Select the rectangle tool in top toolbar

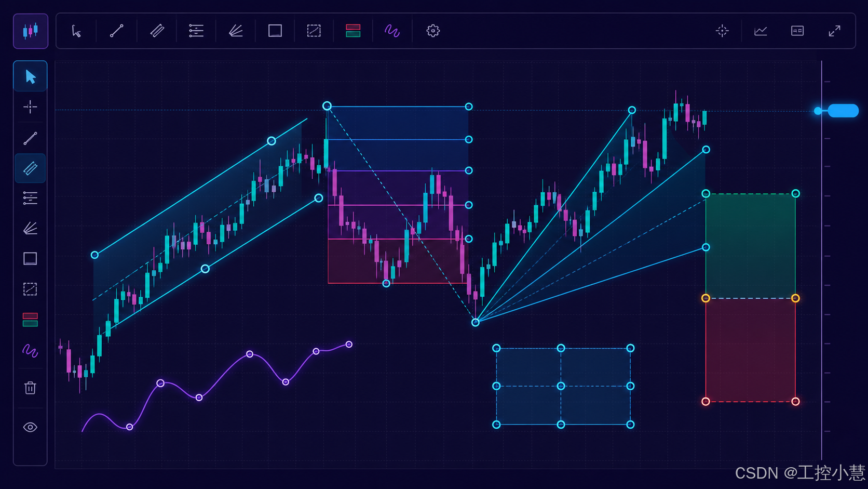275,31
